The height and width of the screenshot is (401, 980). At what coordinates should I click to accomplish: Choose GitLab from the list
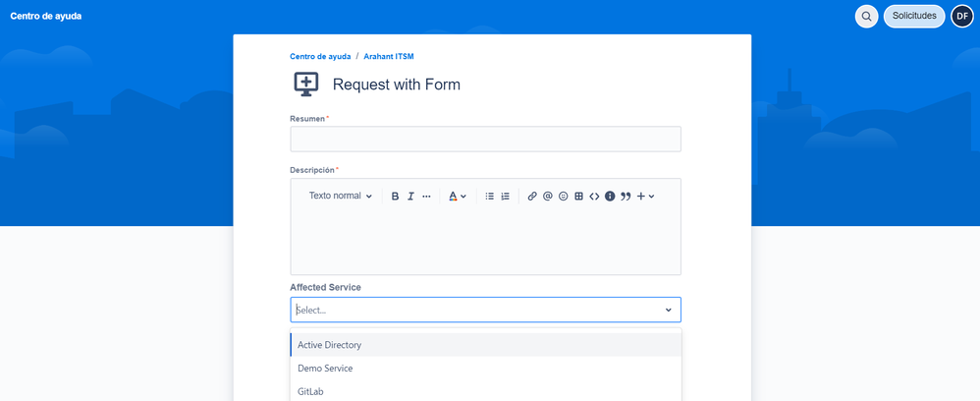point(486,391)
